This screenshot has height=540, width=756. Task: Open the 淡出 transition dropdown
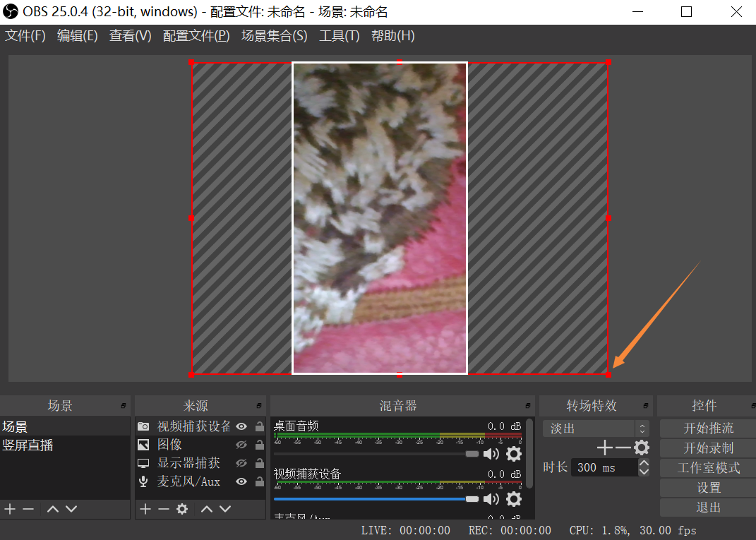(x=596, y=428)
